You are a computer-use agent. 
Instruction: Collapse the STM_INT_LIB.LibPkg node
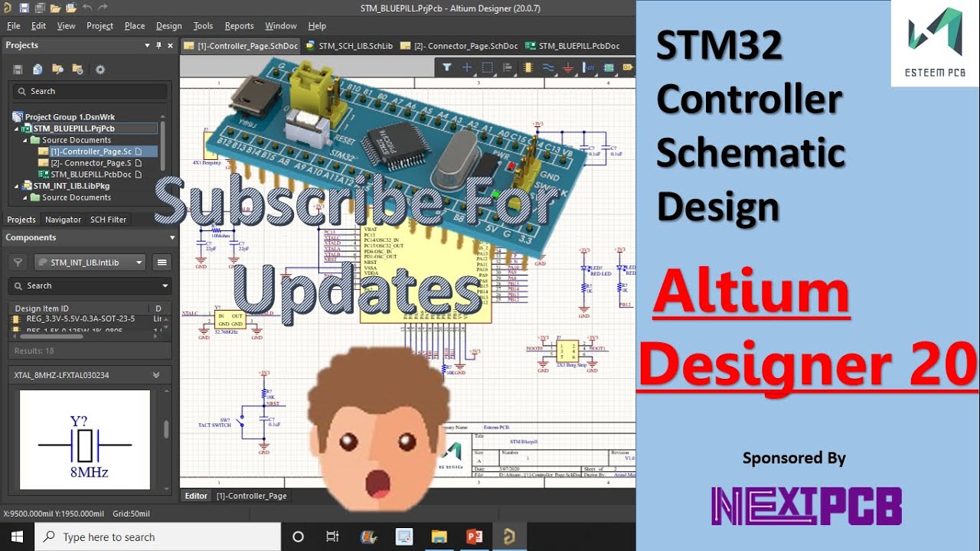17,186
